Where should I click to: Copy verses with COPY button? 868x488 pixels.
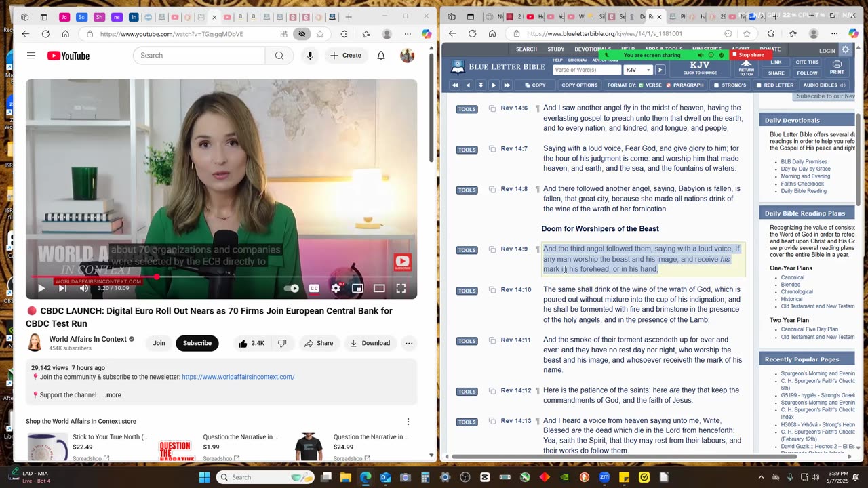coord(535,85)
